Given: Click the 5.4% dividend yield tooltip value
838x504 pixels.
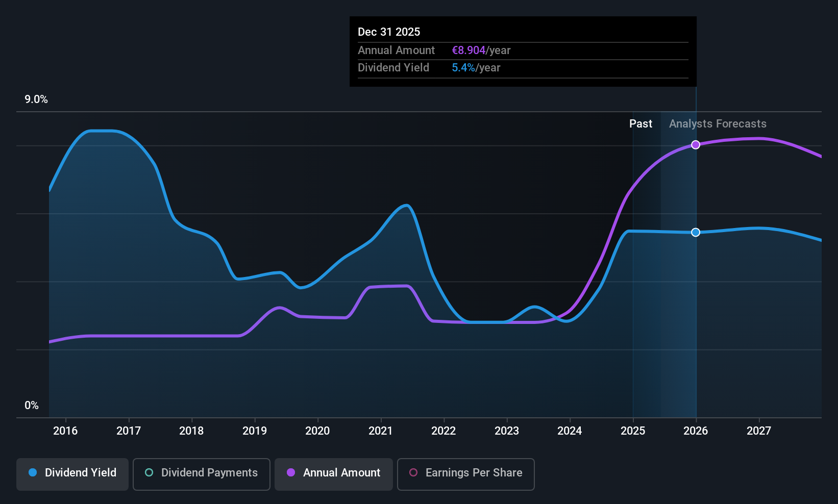Looking at the screenshot, I should (x=463, y=68).
